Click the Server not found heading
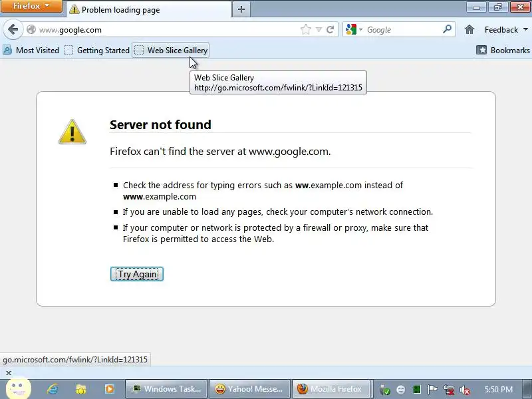This screenshot has height=399, width=532. [160, 124]
